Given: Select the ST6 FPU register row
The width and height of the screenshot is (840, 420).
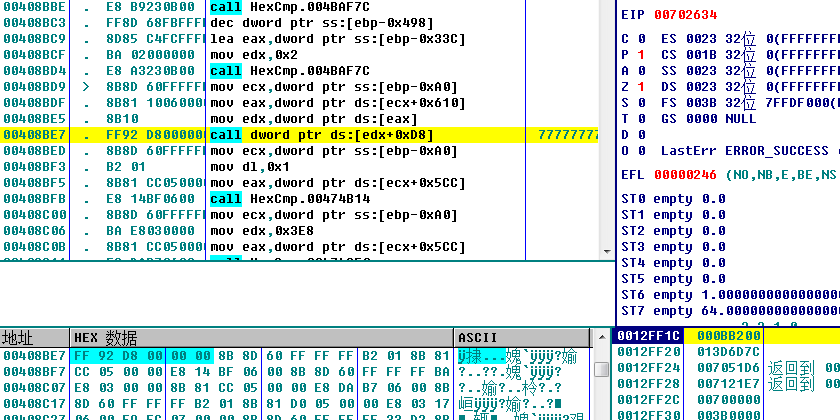Looking at the screenshot, I should tap(731, 295).
